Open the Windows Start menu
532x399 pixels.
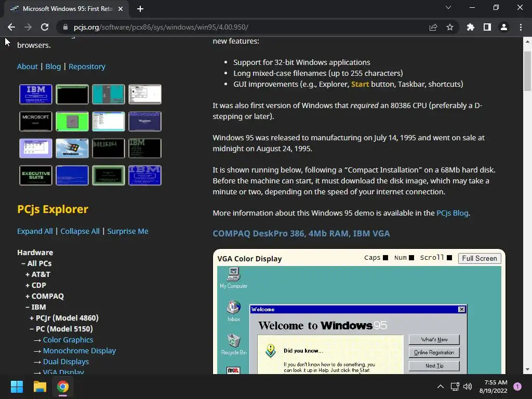coord(17,387)
